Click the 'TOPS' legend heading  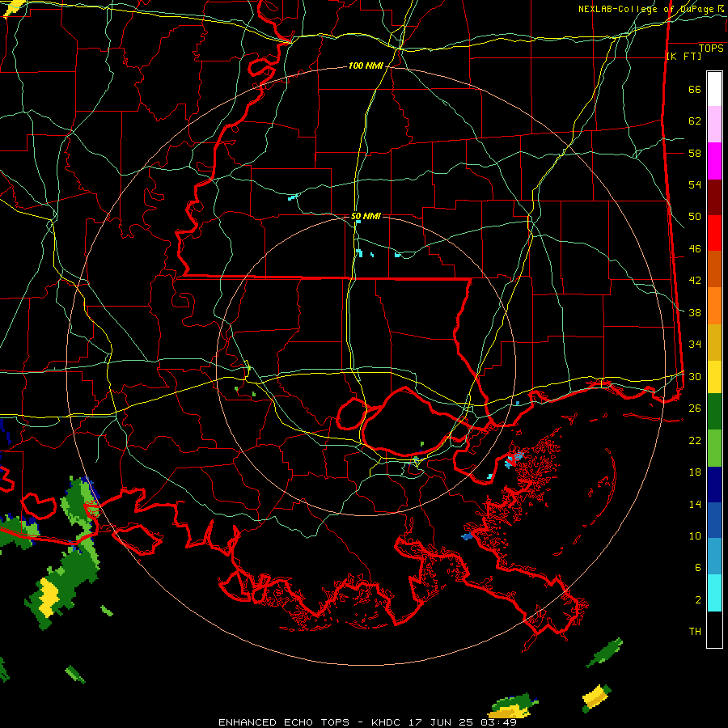[x=711, y=49]
